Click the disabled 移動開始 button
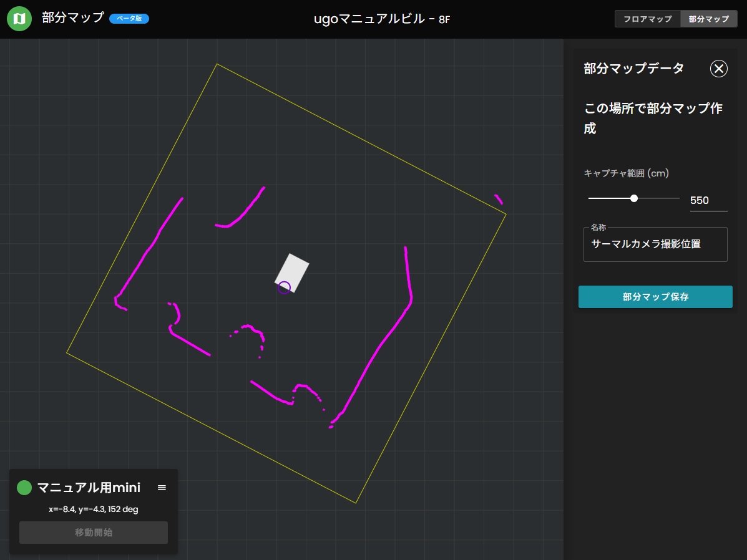The image size is (747, 560). (94, 533)
